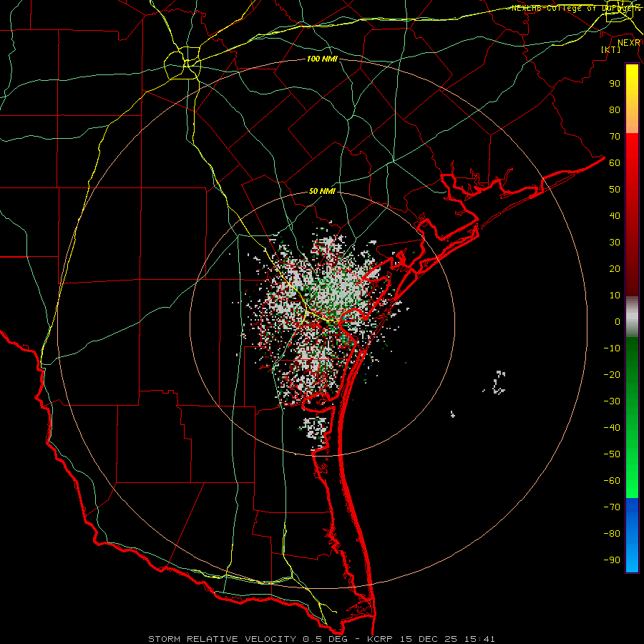Click the 90 value on velocity scale
The width and height of the screenshot is (644, 644).
pos(615,84)
